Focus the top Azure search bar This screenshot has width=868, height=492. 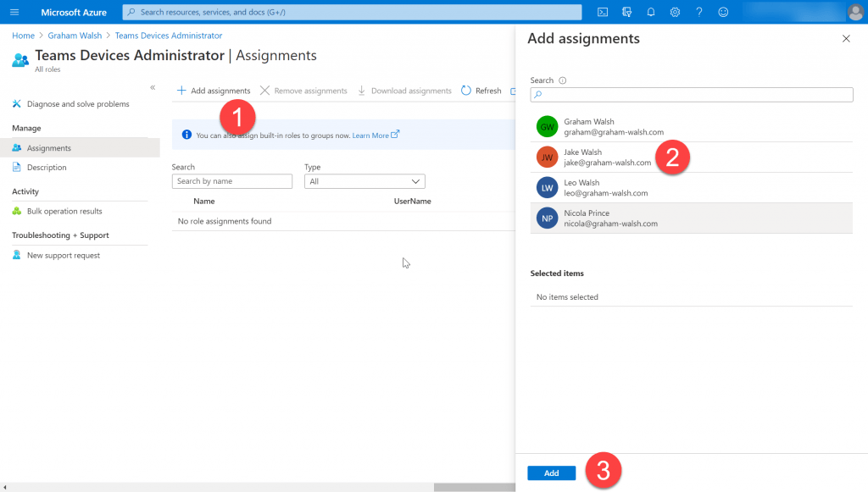click(352, 12)
